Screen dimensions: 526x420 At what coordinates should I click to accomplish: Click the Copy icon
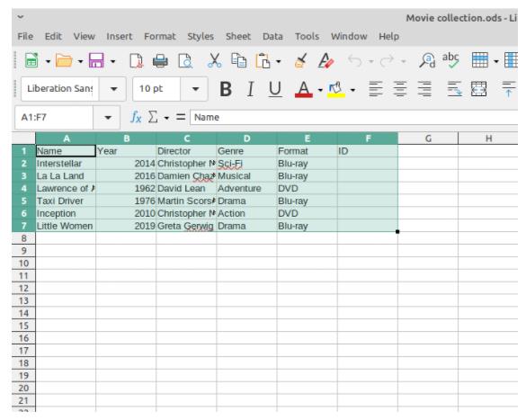239,61
